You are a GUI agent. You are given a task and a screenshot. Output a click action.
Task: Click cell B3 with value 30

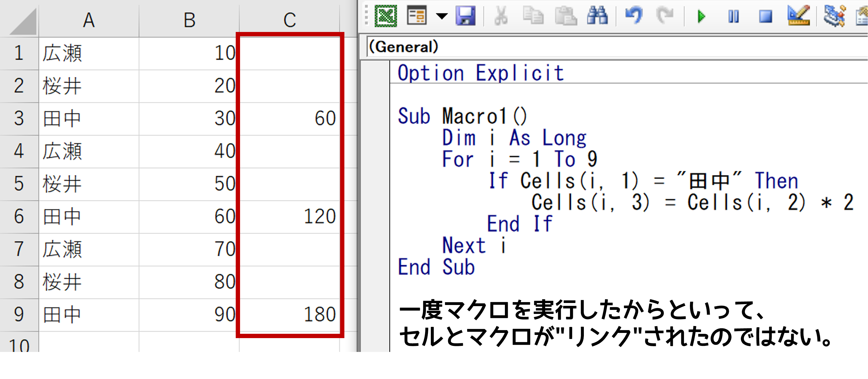point(189,118)
